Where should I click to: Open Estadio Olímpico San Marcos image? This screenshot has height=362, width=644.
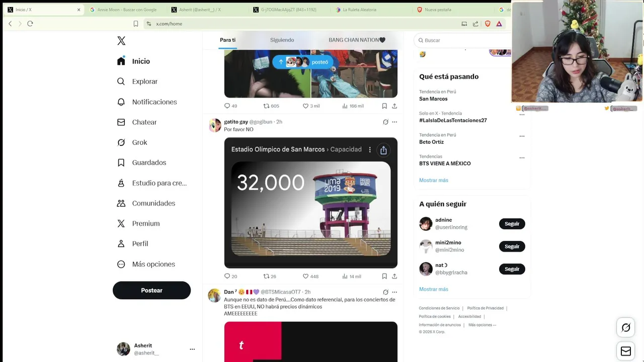point(311,203)
